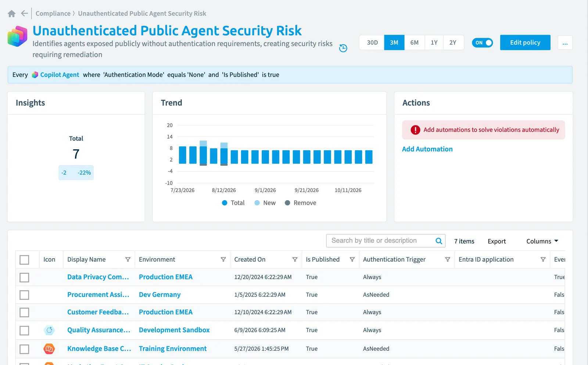
Task: Click the Knowledge Base agent icon
Action: pos(49,348)
